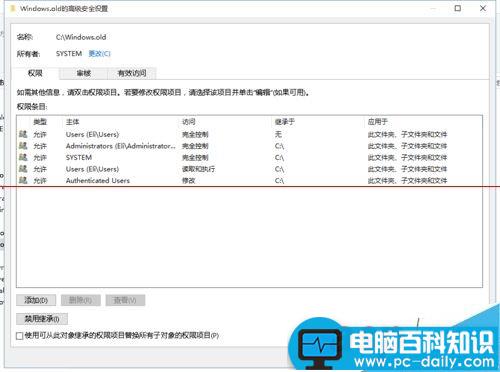Click the icon of the Users 读取和执行 entry
The width and height of the screenshot is (500, 372).
tap(23, 169)
